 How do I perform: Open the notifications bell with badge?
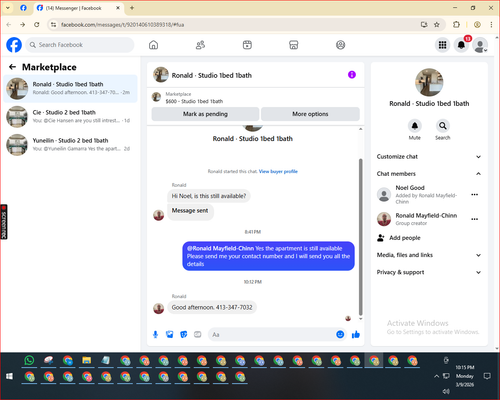click(x=461, y=45)
